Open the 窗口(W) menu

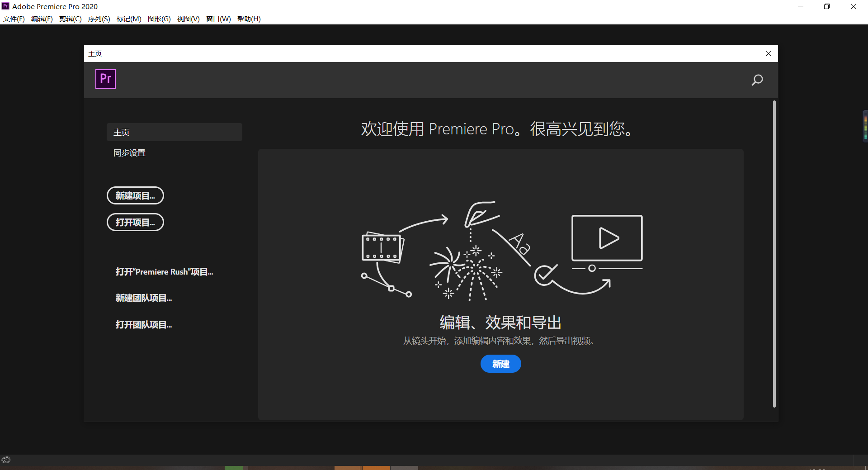click(218, 19)
